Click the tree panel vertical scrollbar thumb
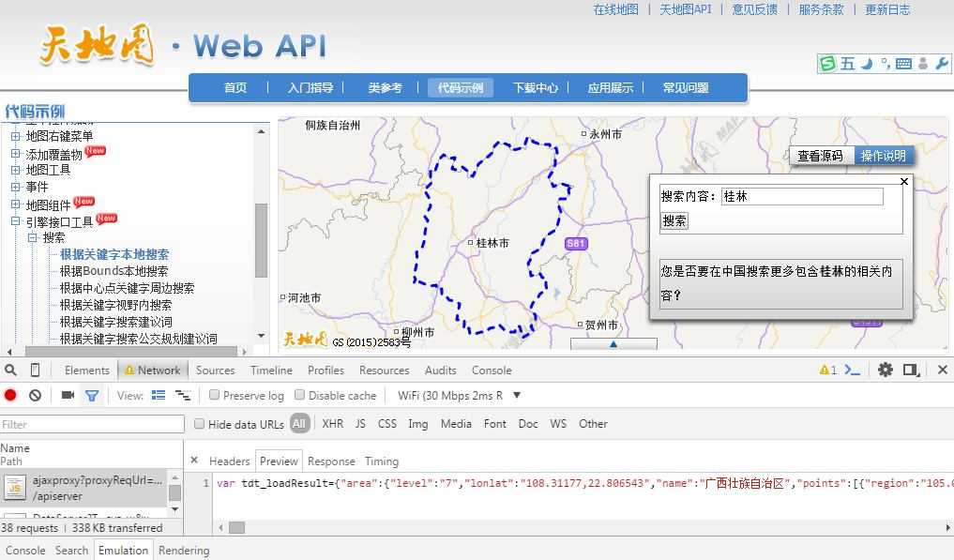 (x=261, y=240)
